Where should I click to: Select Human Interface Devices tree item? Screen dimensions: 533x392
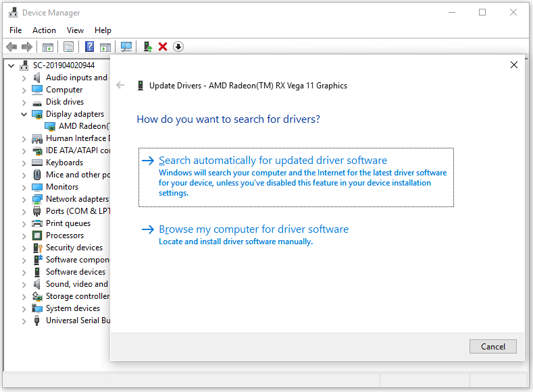click(x=78, y=138)
